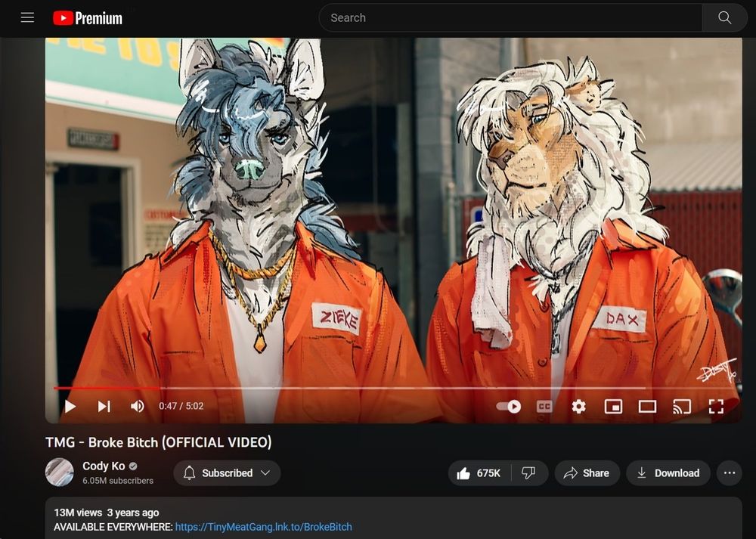Switch to theater mode

(647, 407)
